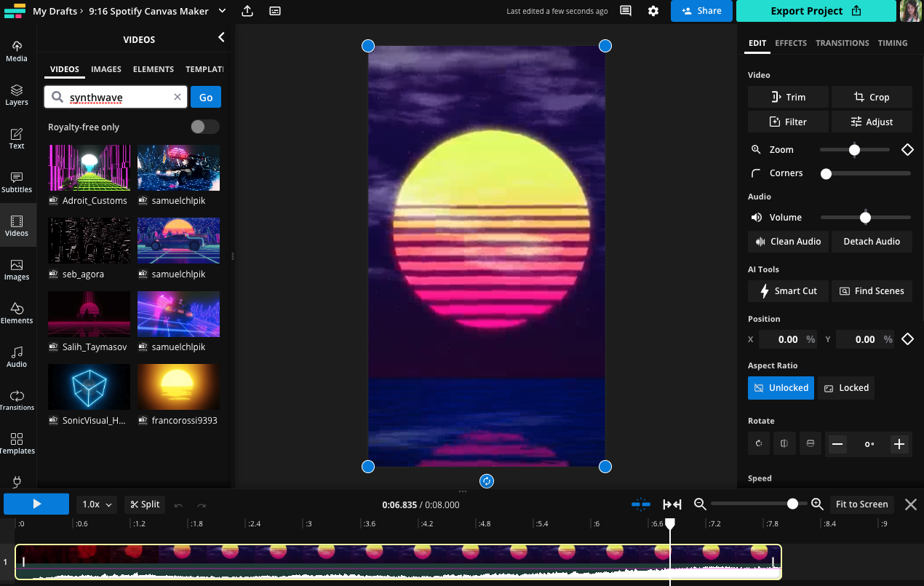Select the francorossi9393 sunset video thumbnail
This screenshot has width=924, height=586.
pos(178,387)
